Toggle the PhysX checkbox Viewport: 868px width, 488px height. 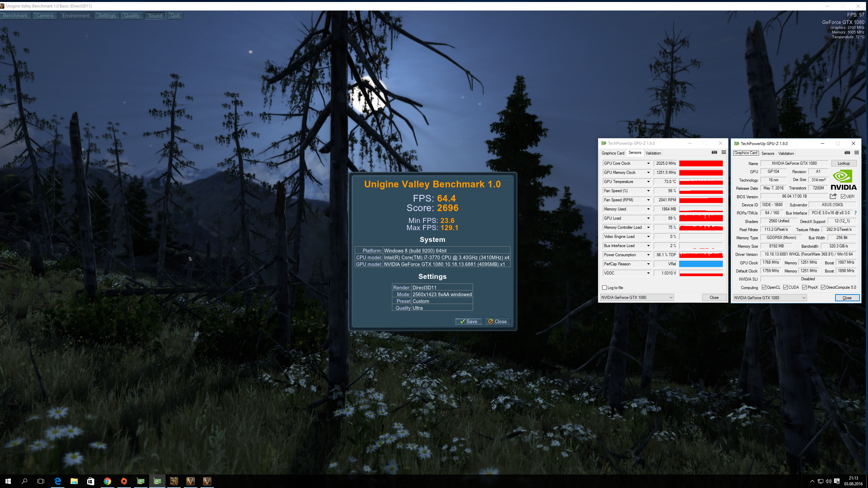pyautogui.click(x=804, y=287)
